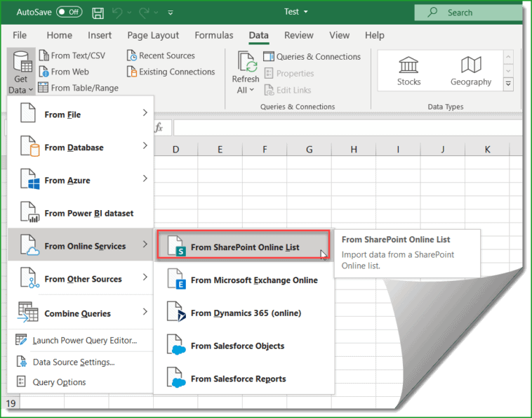The width and height of the screenshot is (532, 418).
Task: Choose From Power BI dataset
Action: coord(81,213)
